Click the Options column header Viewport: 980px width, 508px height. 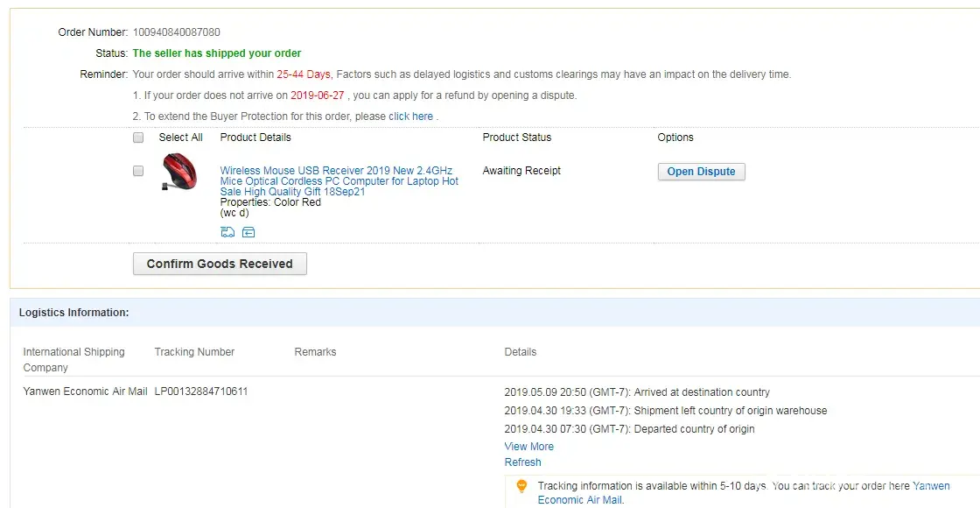pyautogui.click(x=675, y=138)
